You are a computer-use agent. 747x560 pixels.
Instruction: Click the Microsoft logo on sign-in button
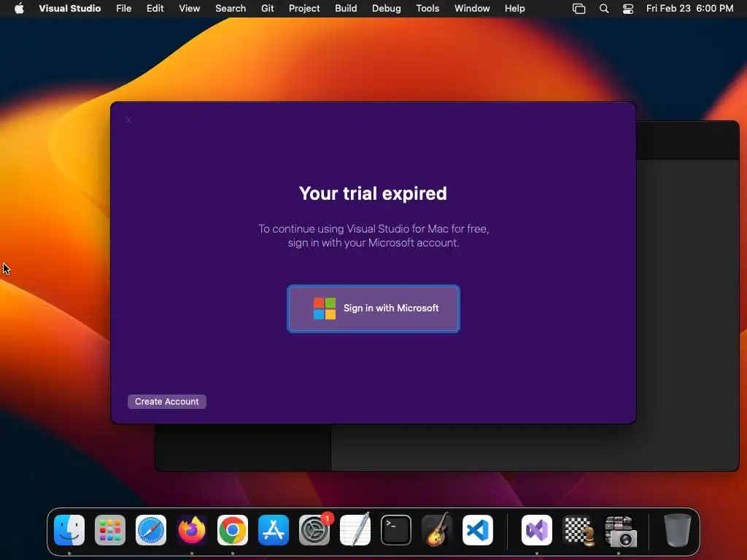[x=325, y=308]
